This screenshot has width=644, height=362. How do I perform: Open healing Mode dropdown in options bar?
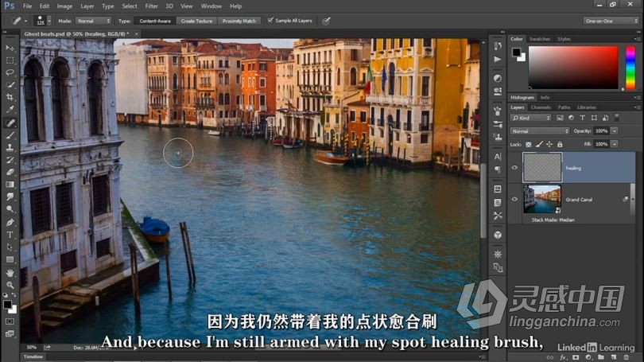point(93,21)
